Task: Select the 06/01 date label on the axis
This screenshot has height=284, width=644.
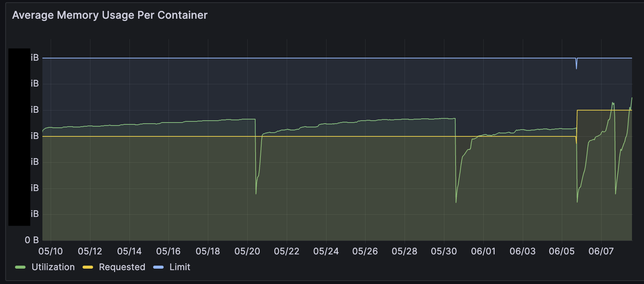Action: pyautogui.click(x=483, y=251)
